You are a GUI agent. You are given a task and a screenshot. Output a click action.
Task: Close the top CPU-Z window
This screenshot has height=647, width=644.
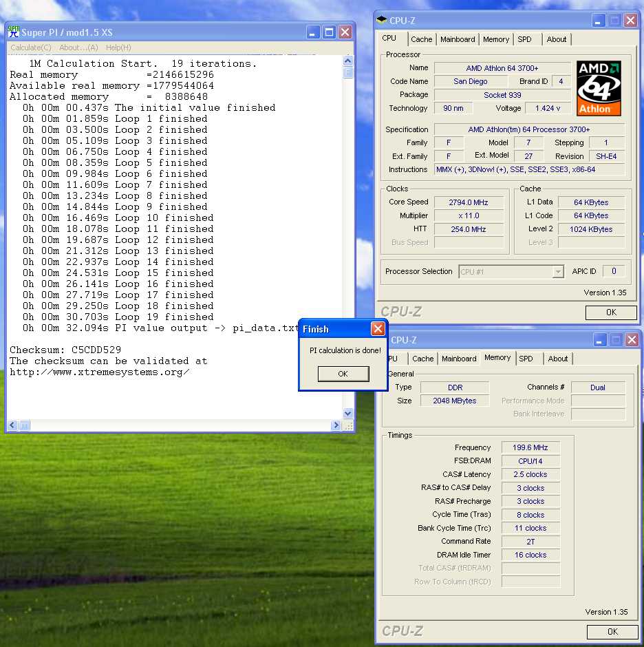coord(630,20)
